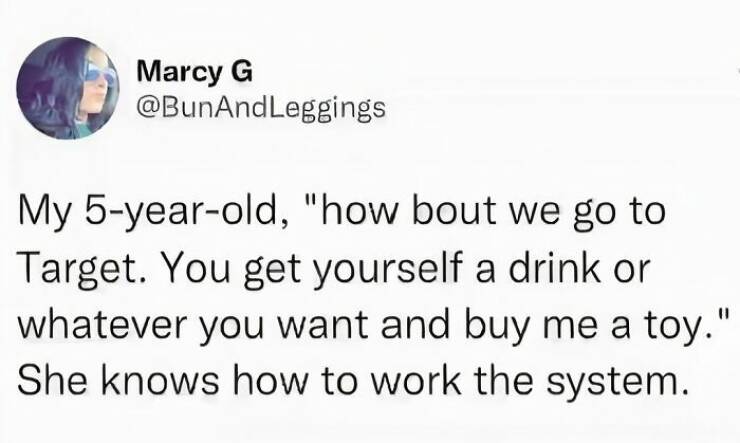Click the display name Marcy G
This screenshot has width=740, height=443.
coord(195,73)
